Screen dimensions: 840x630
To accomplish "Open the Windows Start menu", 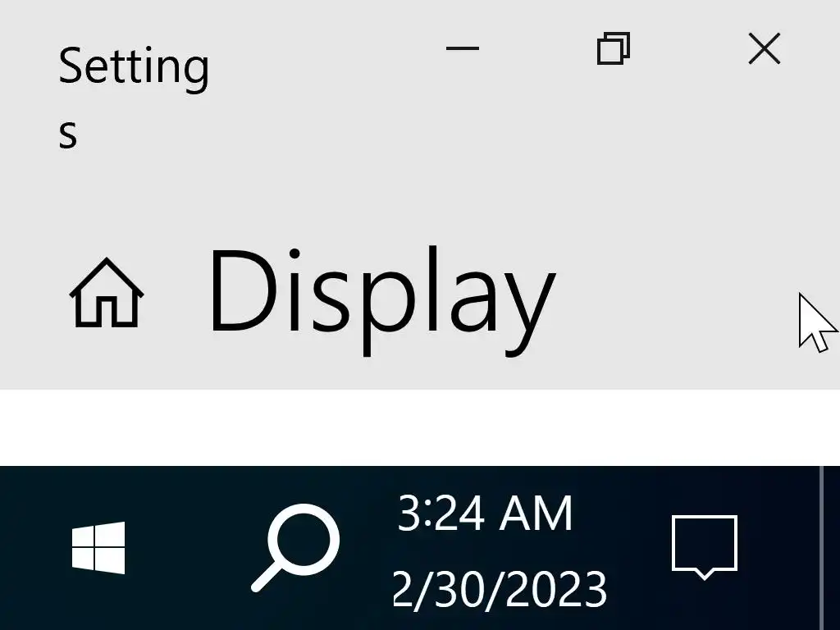I will coord(98,547).
